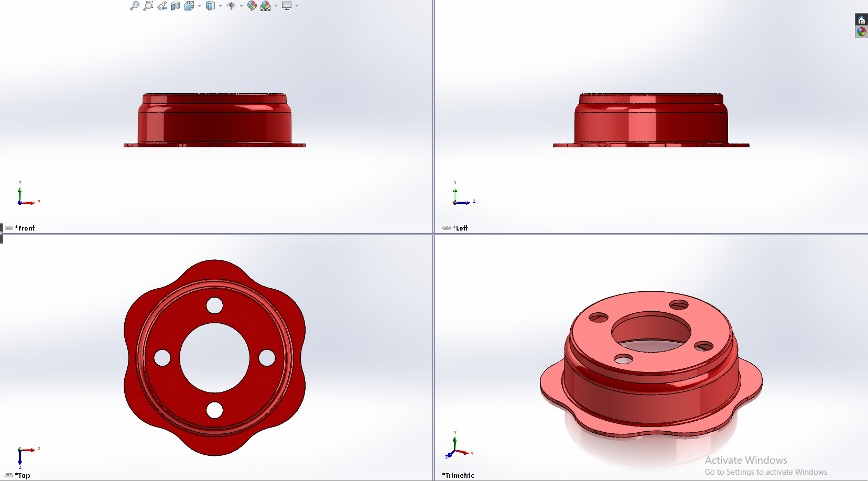This screenshot has width=868, height=481.
Task: Select the upper bolt hole in Top view
Action: click(x=214, y=305)
